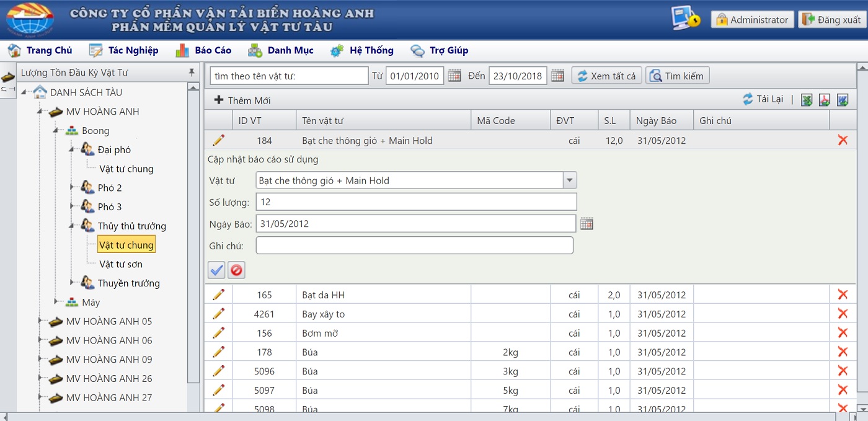Edit the Bay xây to row pencil icon
This screenshot has width=868, height=421.
coord(218,314)
